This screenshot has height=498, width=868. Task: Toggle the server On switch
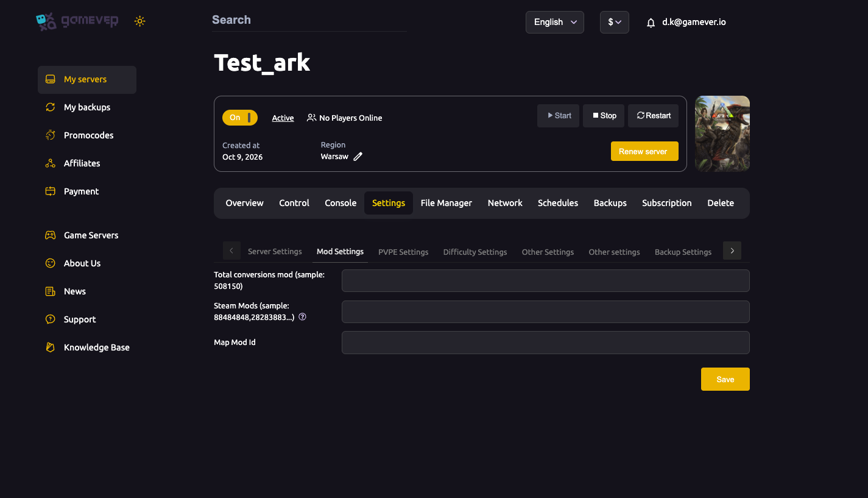point(240,118)
